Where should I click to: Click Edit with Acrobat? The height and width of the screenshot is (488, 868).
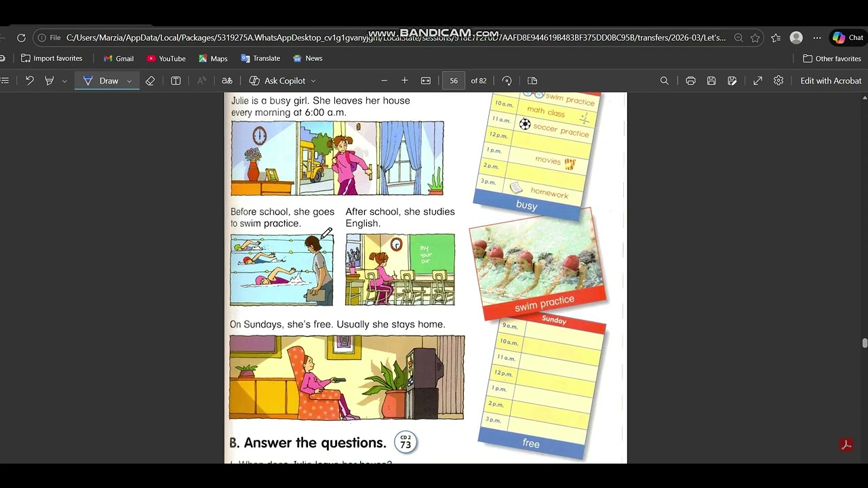click(831, 81)
